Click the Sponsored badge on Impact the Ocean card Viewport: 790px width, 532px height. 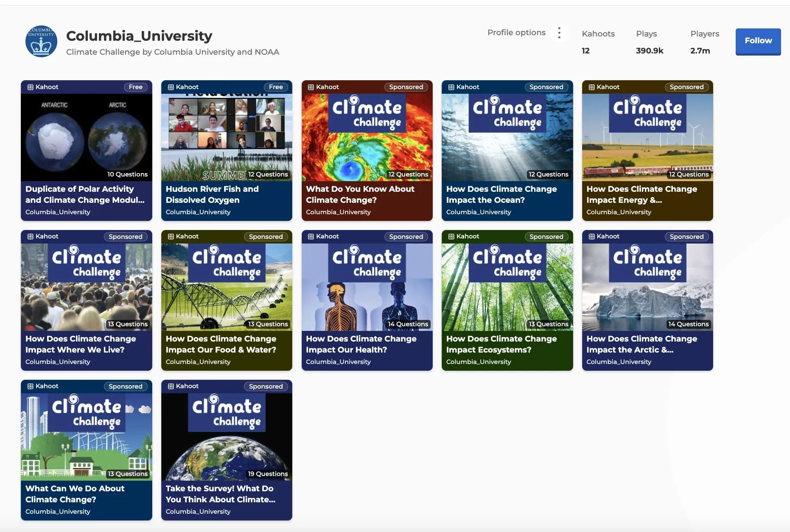546,87
